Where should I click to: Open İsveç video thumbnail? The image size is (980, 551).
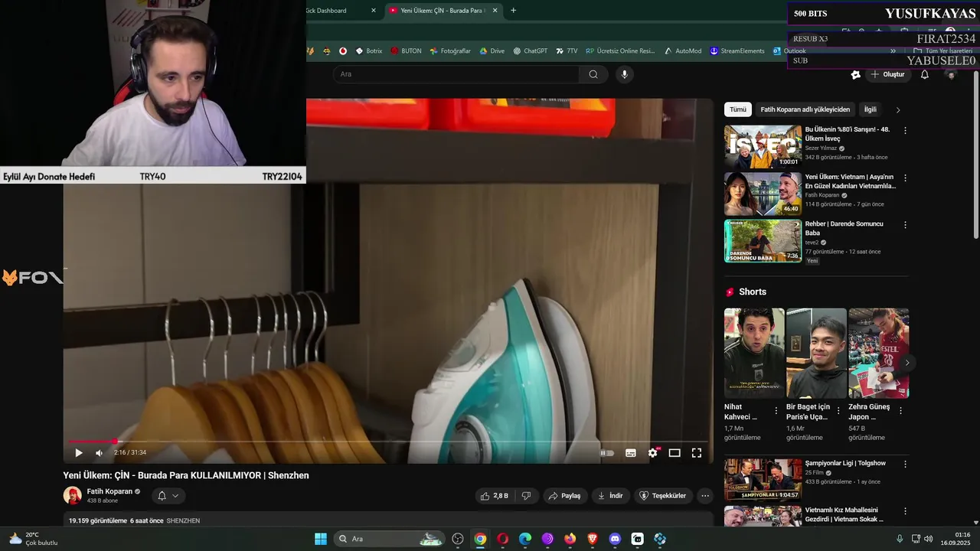pyautogui.click(x=763, y=146)
